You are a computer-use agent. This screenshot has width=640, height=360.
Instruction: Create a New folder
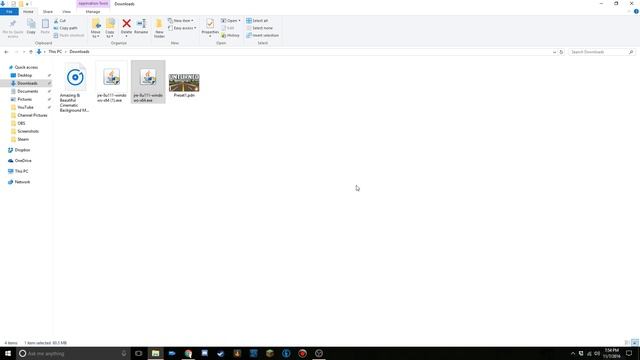coord(159,28)
